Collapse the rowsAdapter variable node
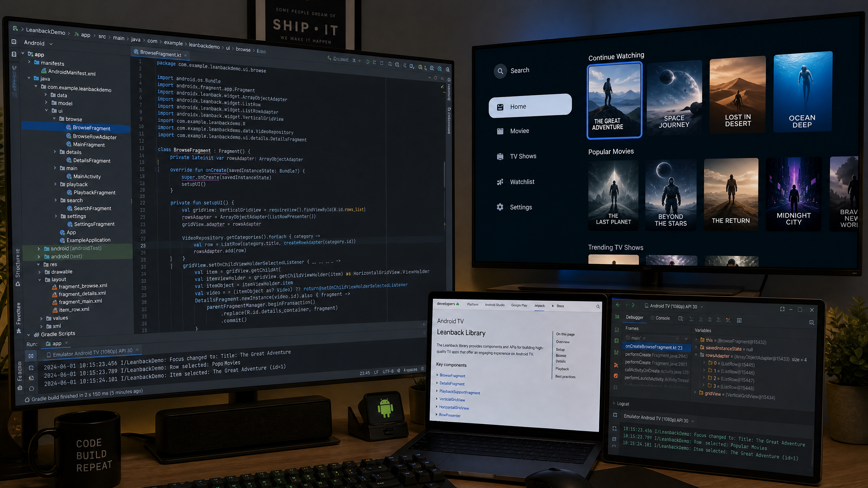Screen dimensions: 868x488 (696, 355)
